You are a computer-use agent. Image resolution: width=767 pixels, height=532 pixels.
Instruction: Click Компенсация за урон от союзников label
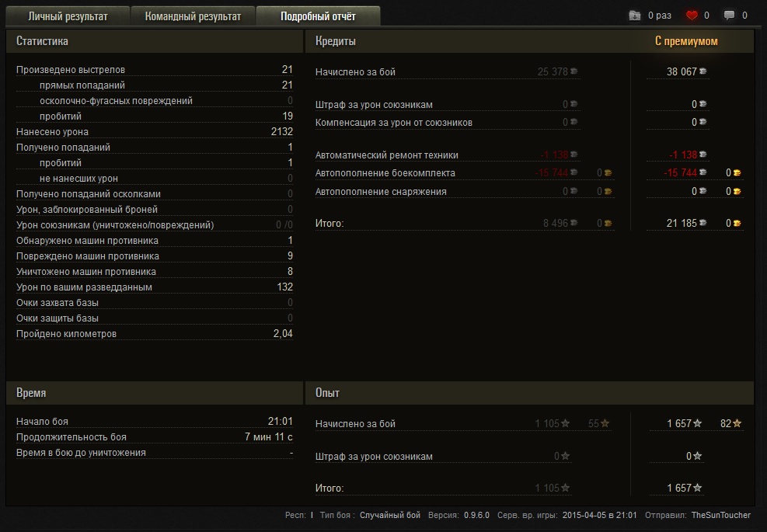point(394,122)
